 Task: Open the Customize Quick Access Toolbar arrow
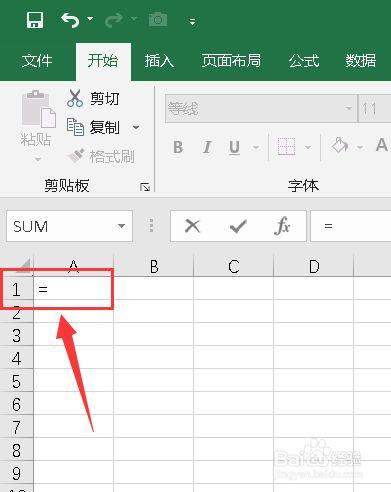(192, 22)
